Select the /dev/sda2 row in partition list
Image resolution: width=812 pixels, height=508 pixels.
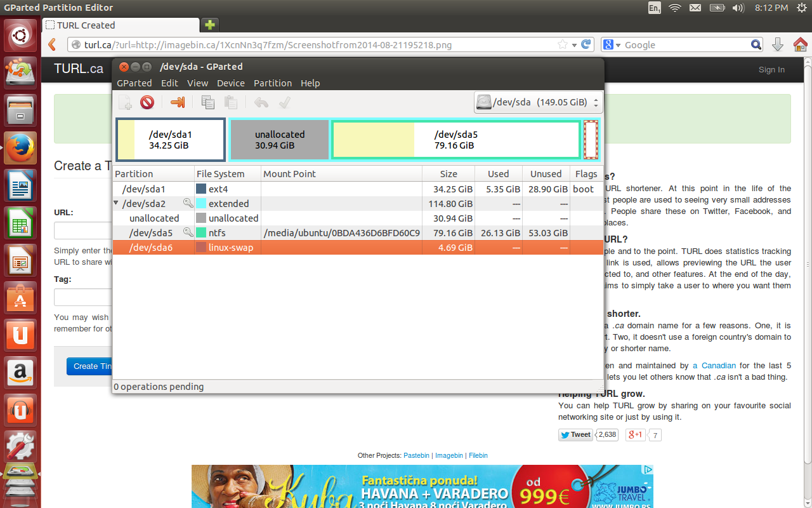coord(357,204)
